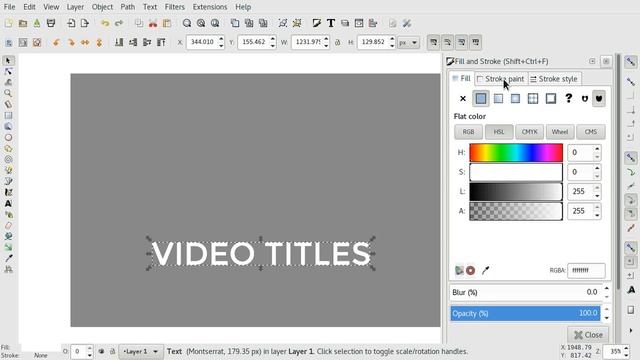Close the Fill and Stroke dialog via Close button
The image size is (640, 360).
point(588,335)
